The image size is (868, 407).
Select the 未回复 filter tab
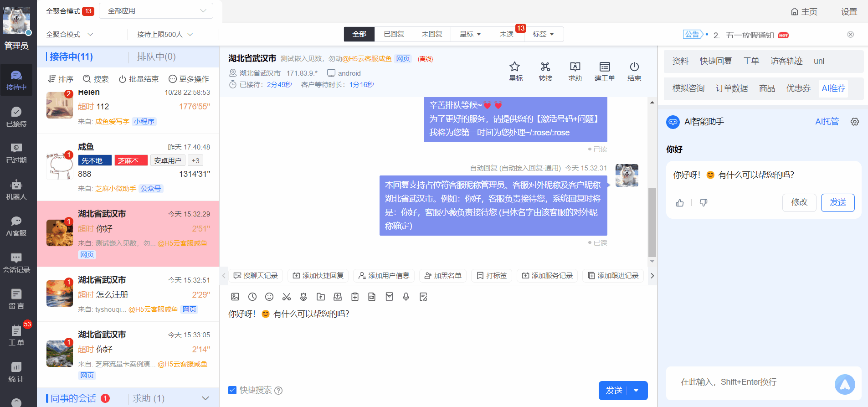click(432, 34)
